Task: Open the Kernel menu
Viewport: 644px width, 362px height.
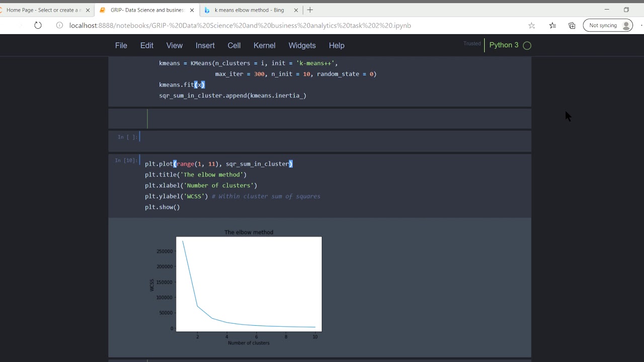Action: click(x=264, y=45)
